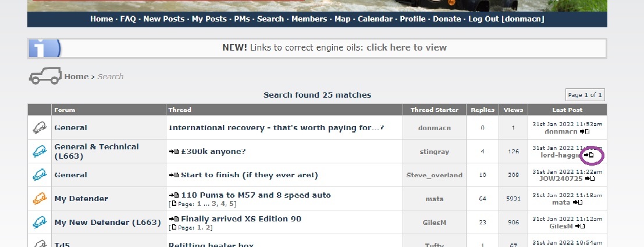View thread starter GilesM's profile

pos(435,223)
